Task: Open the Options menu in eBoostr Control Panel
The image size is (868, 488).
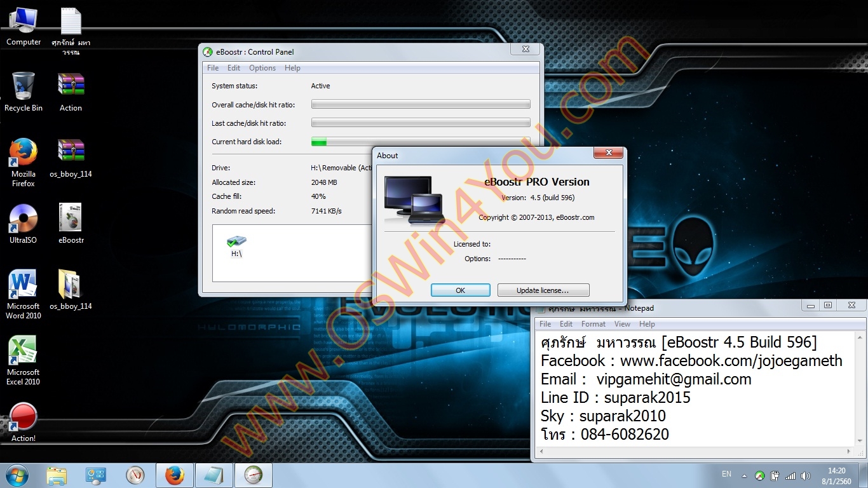Action: [x=262, y=68]
